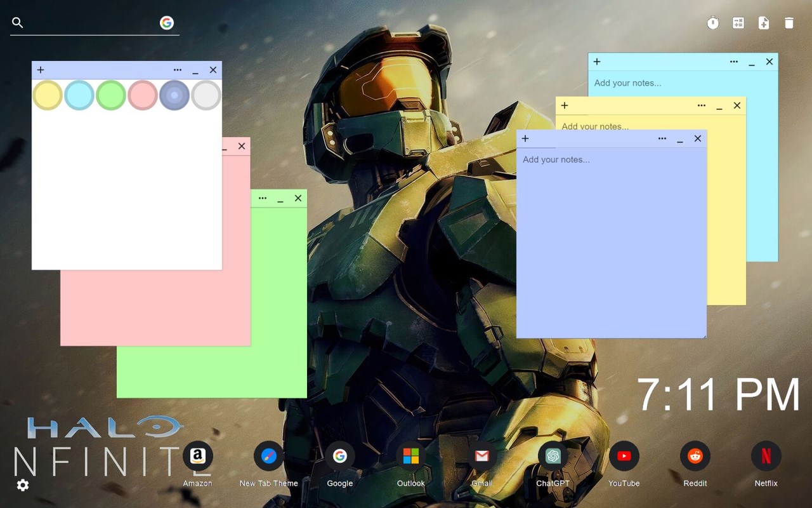Image resolution: width=812 pixels, height=508 pixels.
Task: Close the yellow note
Action: coord(737,105)
